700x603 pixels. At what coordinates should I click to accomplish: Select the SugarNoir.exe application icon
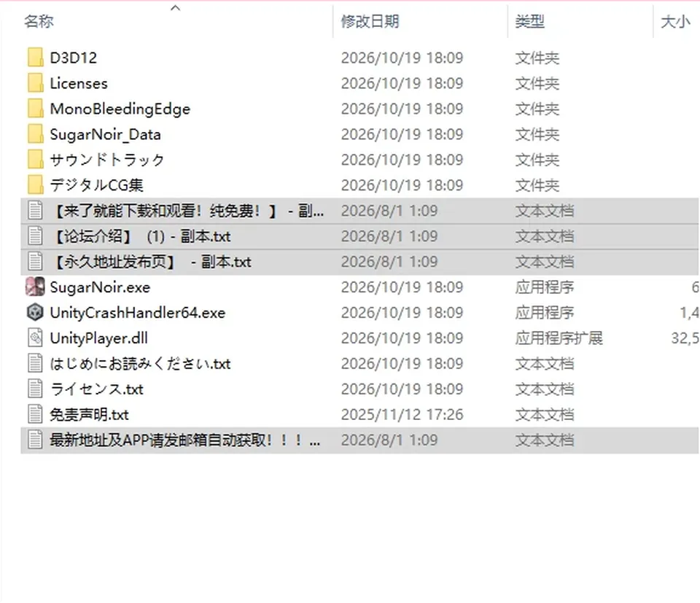35,287
